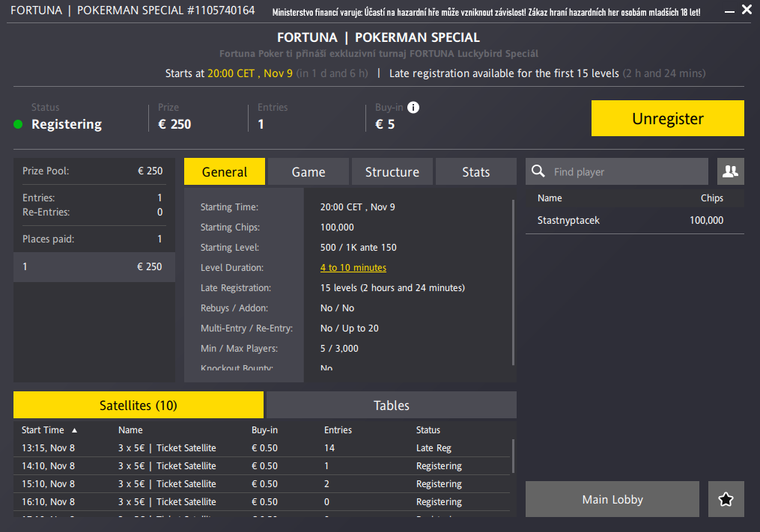Return to the Main Lobby
Image resolution: width=760 pixels, height=532 pixels.
[612, 499]
